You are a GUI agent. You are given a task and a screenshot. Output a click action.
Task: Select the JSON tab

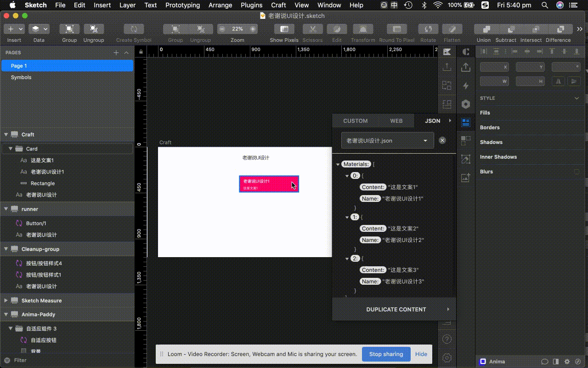(x=432, y=121)
